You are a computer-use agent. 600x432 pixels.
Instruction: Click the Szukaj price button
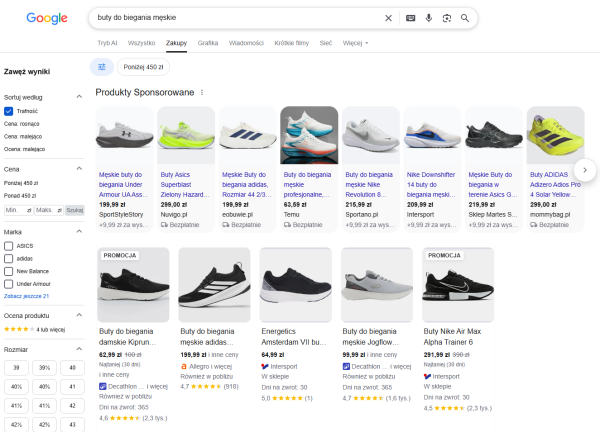[75, 210]
